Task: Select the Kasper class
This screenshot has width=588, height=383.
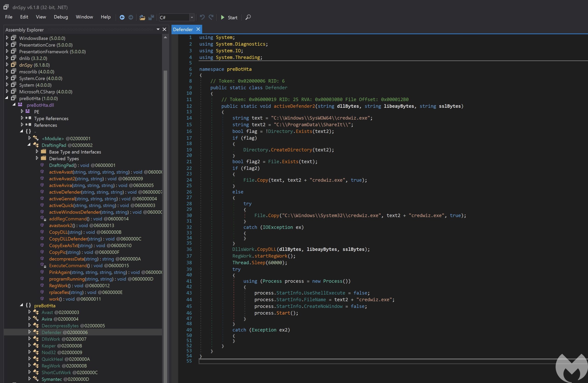Action: pos(62,346)
